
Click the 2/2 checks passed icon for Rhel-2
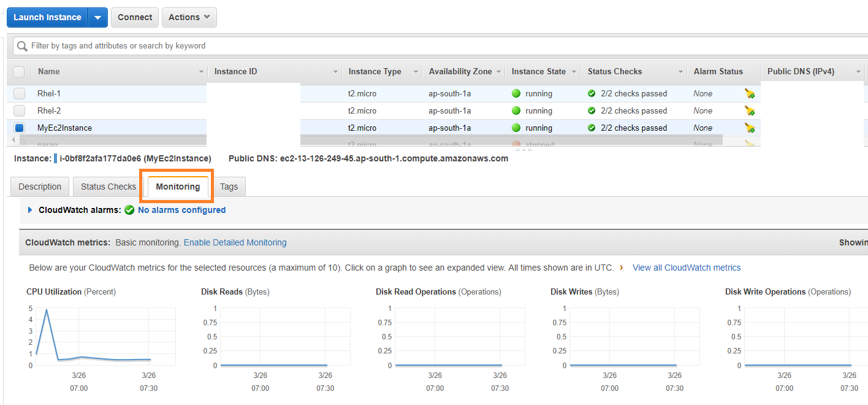(592, 110)
